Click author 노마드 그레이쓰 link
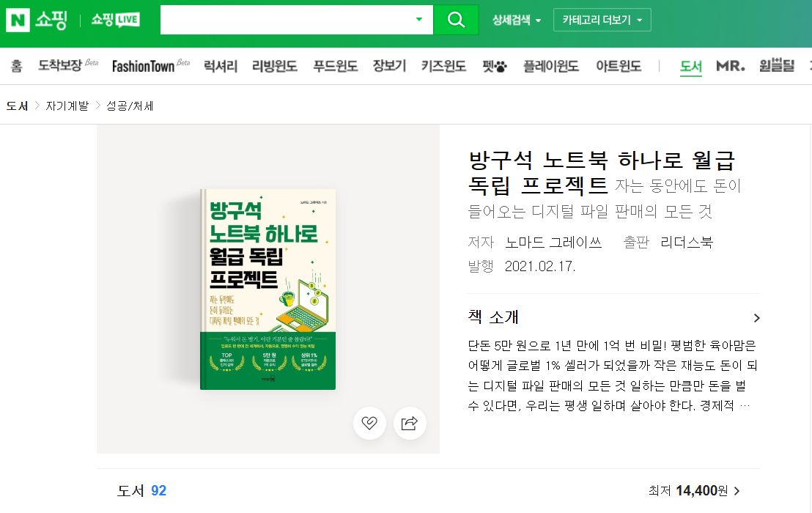 tap(553, 242)
